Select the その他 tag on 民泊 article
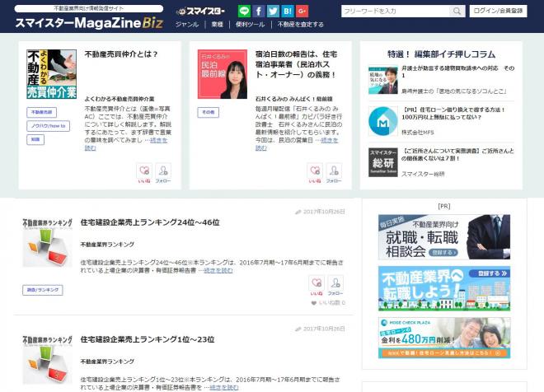The image size is (544, 392). 209,112
